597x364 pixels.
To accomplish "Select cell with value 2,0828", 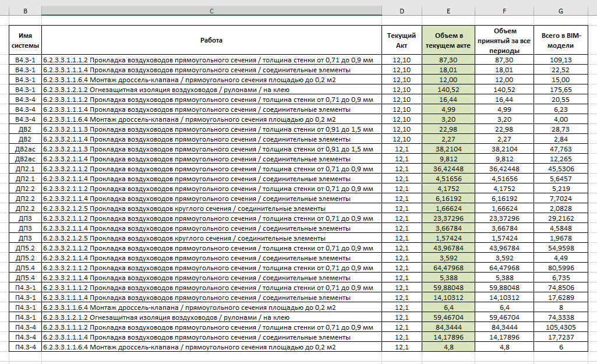I will click(561, 208).
